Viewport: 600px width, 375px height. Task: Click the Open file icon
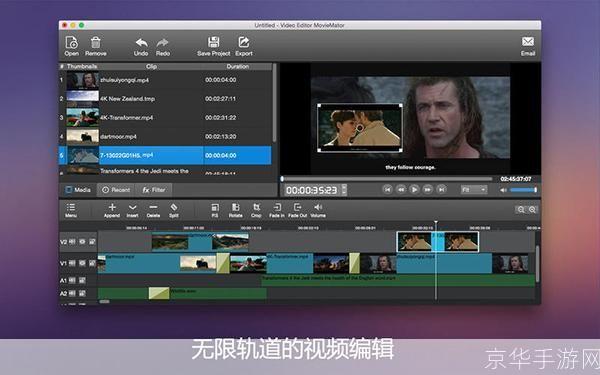coord(72,42)
